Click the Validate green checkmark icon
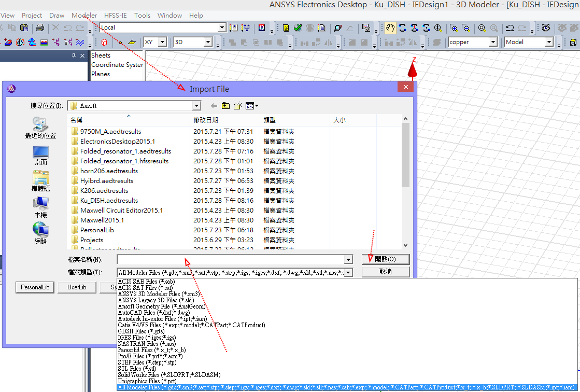The height and width of the screenshot is (392, 580). (298, 28)
